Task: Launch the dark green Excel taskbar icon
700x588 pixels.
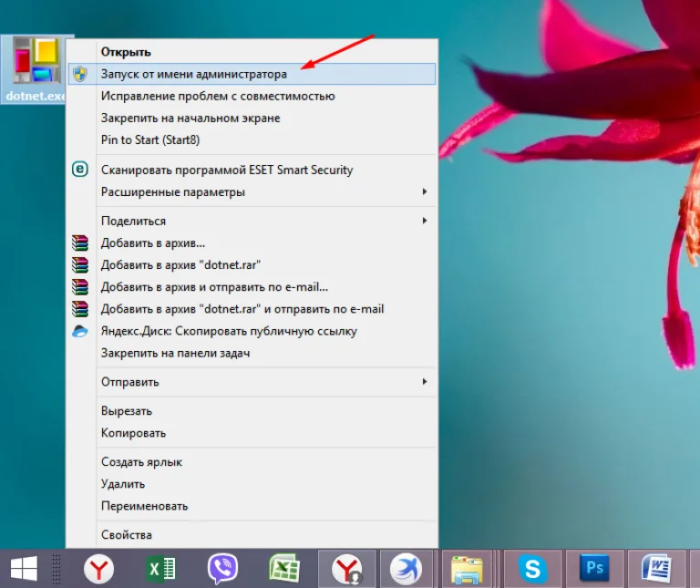Action: [x=160, y=569]
